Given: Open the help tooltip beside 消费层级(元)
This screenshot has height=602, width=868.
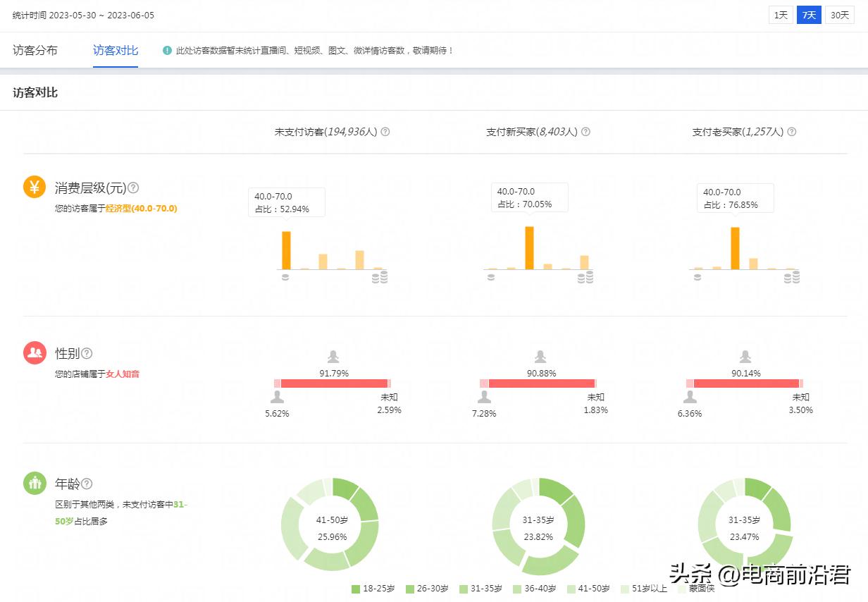Looking at the screenshot, I should pos(132,187).
